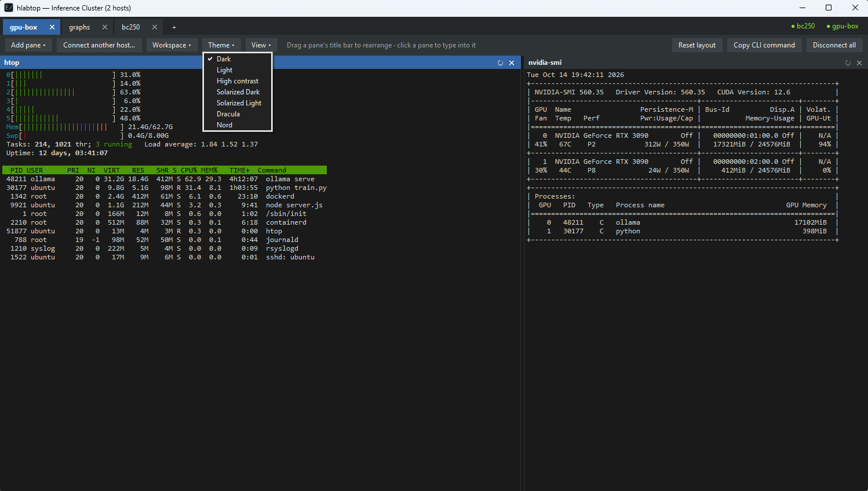Click the nvidia-smi pane title
The image size is (868, 491).
click(545, 63)
